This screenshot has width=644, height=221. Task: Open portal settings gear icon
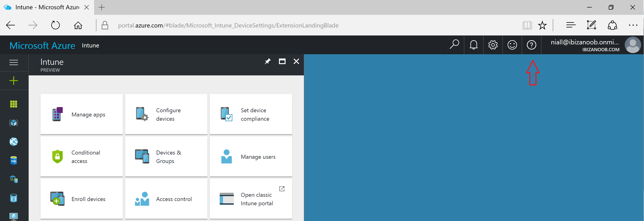[493, 45]
